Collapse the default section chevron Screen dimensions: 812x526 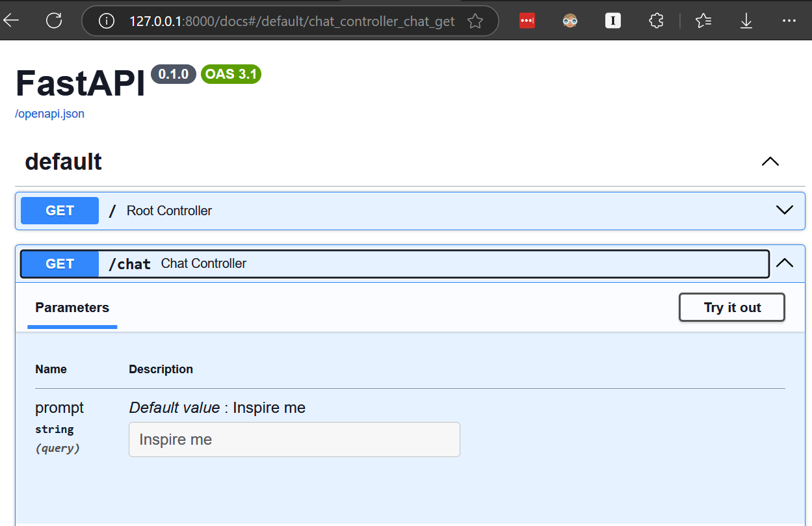click(x=770, y=161)
